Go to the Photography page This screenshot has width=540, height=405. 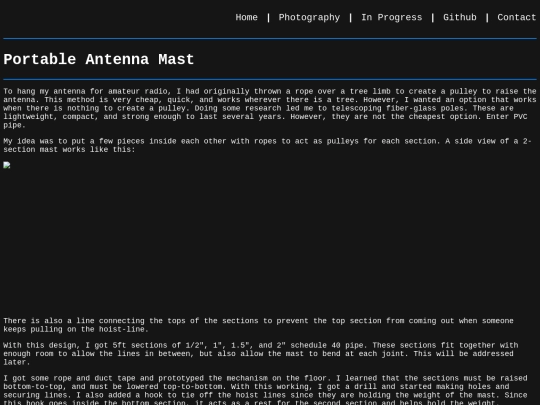[309, 17]
